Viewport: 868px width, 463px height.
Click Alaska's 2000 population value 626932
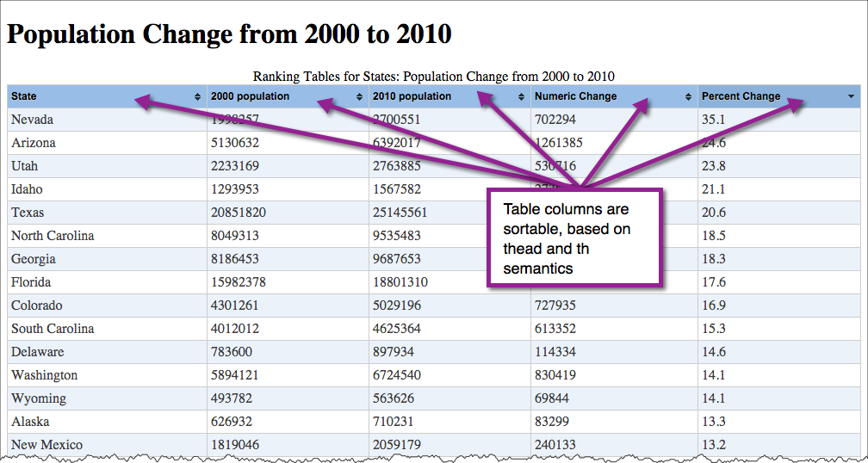pos(234,422)
